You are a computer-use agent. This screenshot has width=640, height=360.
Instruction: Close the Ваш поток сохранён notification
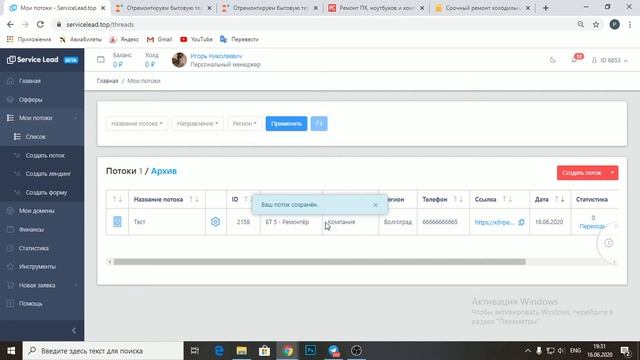click(x=376, y=205)
